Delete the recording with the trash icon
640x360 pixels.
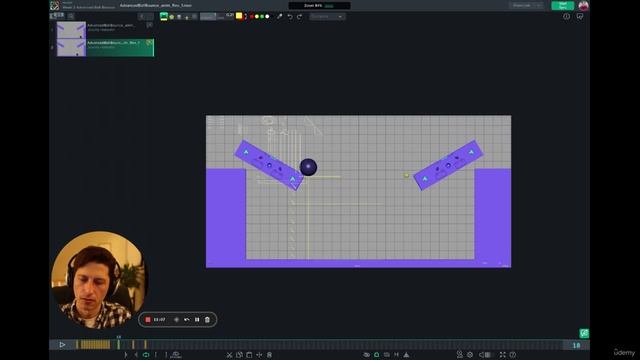pyautogui.click(x=207, y=320)
